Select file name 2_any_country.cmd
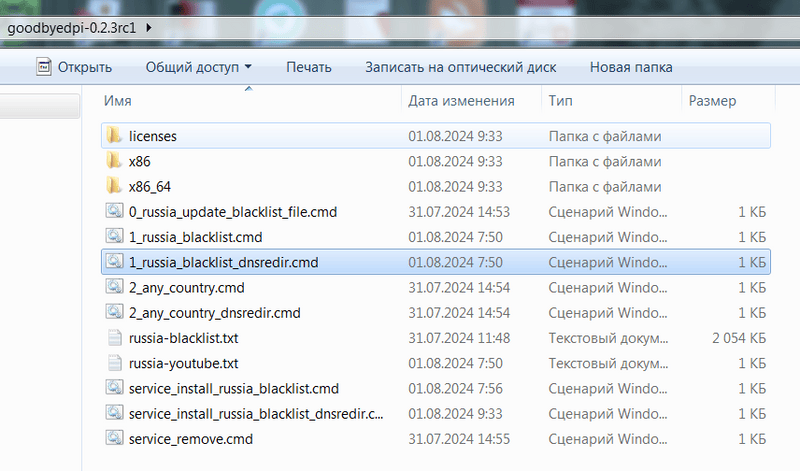The image size is (800, 471). coord(186,288)
